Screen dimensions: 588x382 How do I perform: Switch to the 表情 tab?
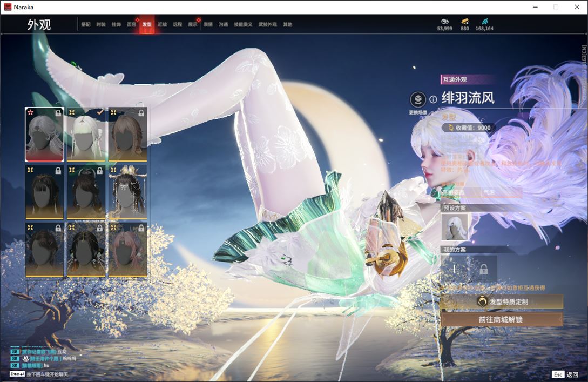tap(208, 24)
